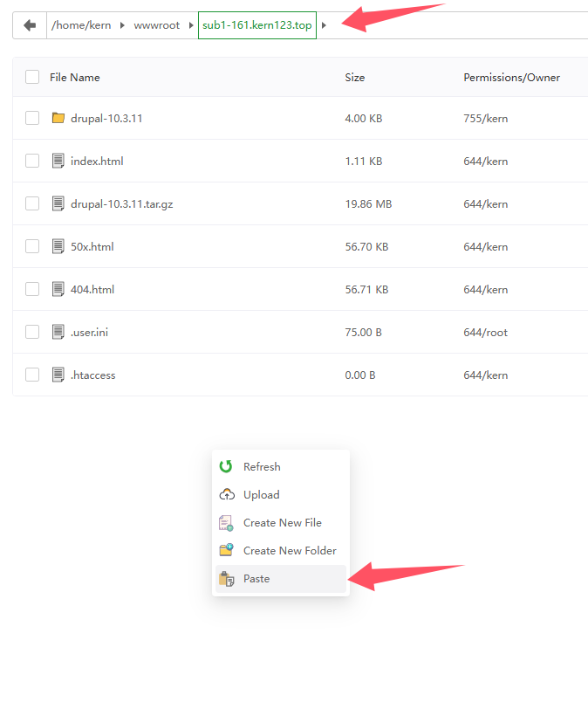Click the drupal-10.3.11.tar.gz archive file icon

(58, 203)
